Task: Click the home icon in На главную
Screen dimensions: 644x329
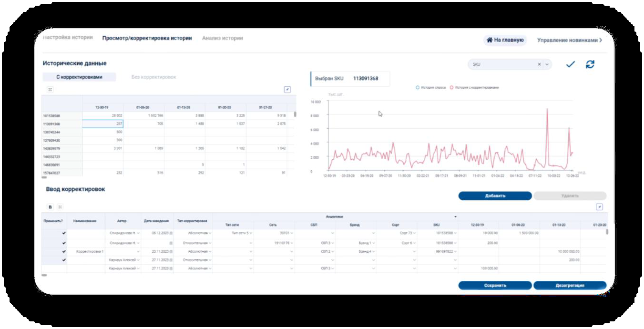Action: 490,40
